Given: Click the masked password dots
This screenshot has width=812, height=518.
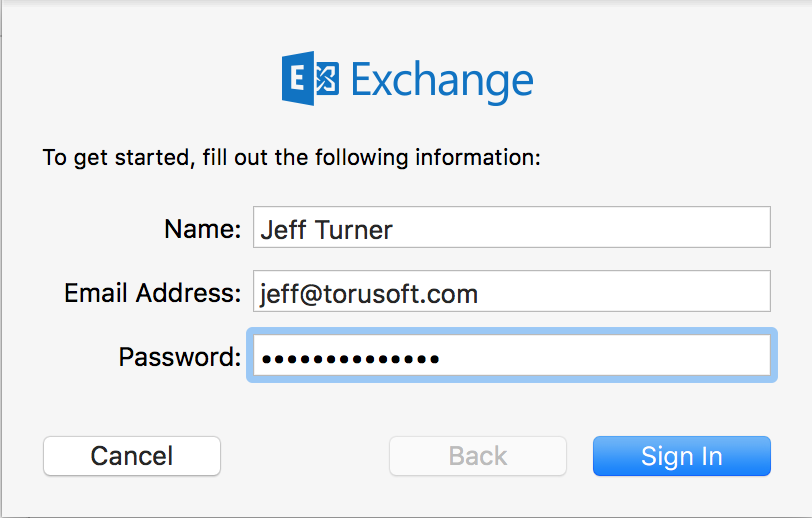Looking at the screenshot, I should [351, 358].
